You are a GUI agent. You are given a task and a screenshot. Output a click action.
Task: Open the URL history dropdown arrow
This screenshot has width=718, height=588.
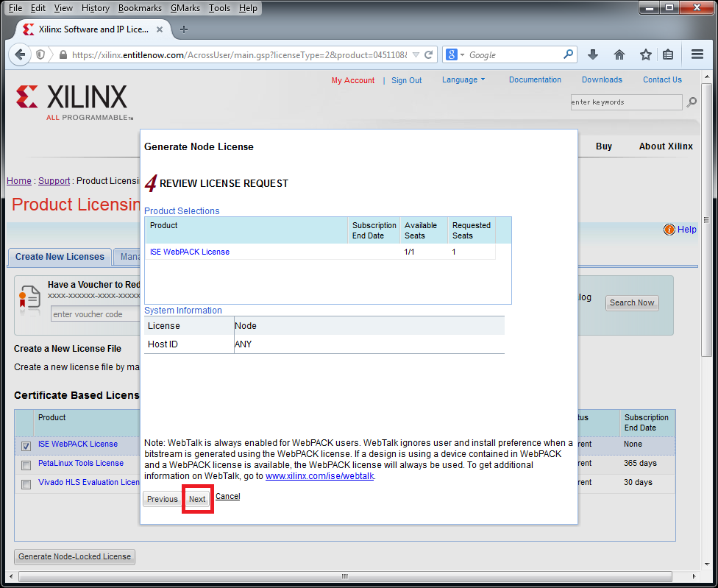(x=416, y=55)
